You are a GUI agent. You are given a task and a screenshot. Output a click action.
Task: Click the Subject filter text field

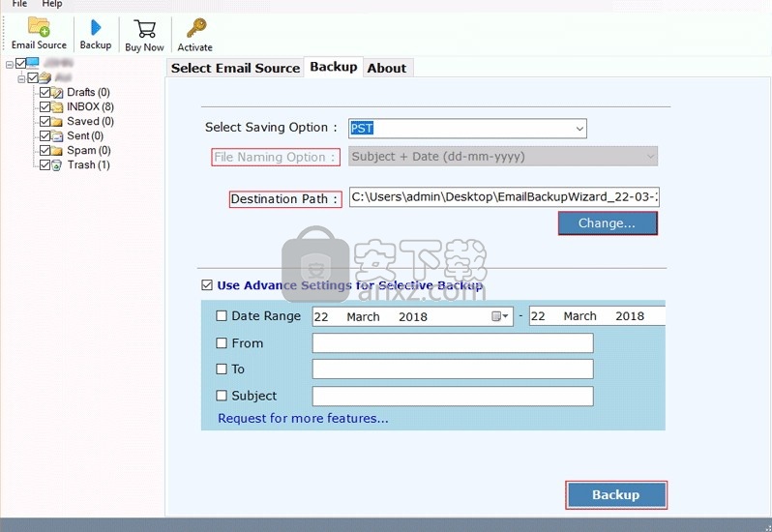pyautogui.click(x=452, y=397)
